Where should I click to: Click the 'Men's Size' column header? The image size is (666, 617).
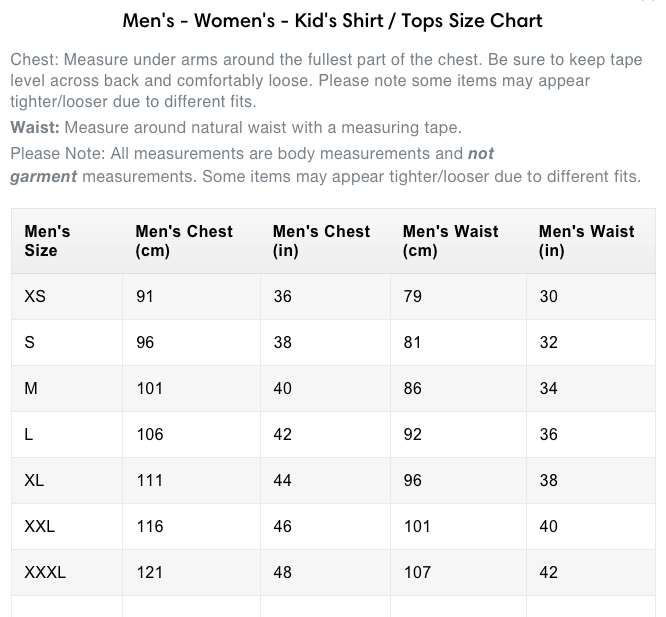[47, 241]
